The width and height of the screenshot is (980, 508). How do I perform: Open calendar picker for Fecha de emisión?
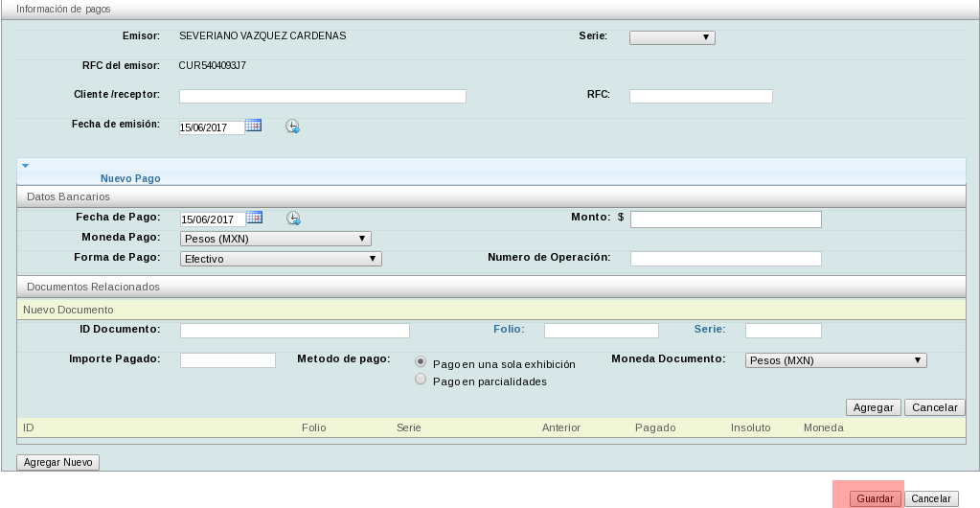[253, 126]
